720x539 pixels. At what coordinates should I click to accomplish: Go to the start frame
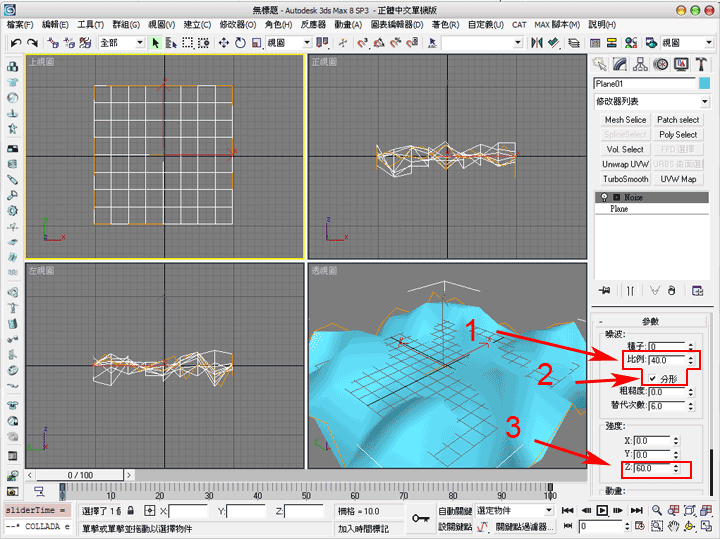click(568, 511)
